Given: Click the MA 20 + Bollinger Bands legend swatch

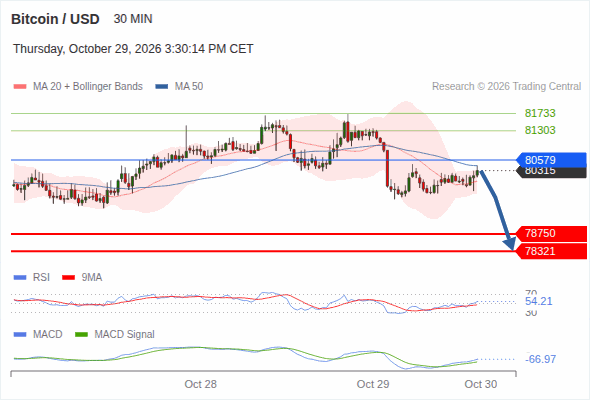Looking at the screenshot, I should (x=20, y=87).
